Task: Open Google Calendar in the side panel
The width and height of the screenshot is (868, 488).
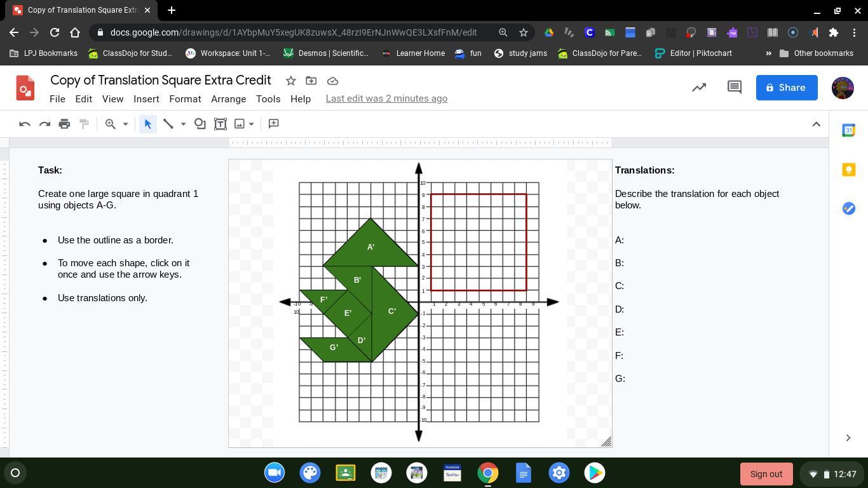Action: pyautogui.click(x=848, y=130)
